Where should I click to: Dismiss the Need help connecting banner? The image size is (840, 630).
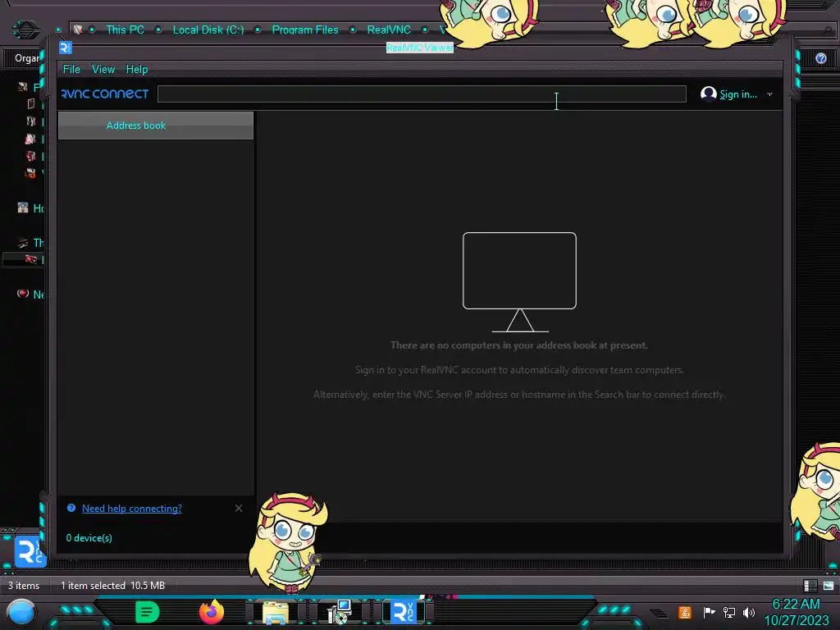[239, 508]
